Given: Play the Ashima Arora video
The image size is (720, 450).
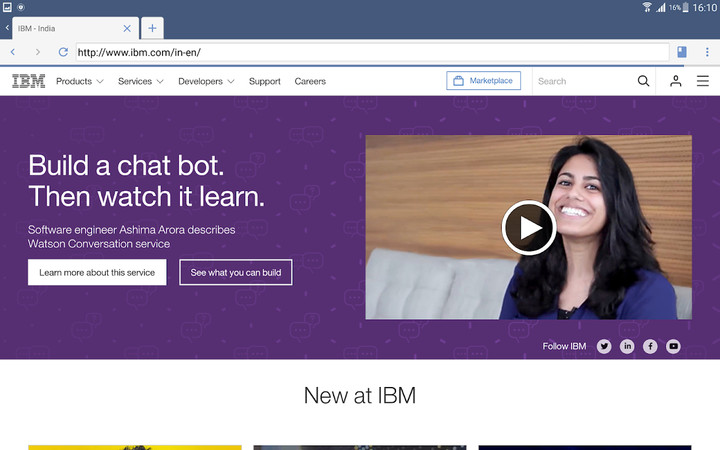Looking at the screenshot, I should click(x=528, y=228).
